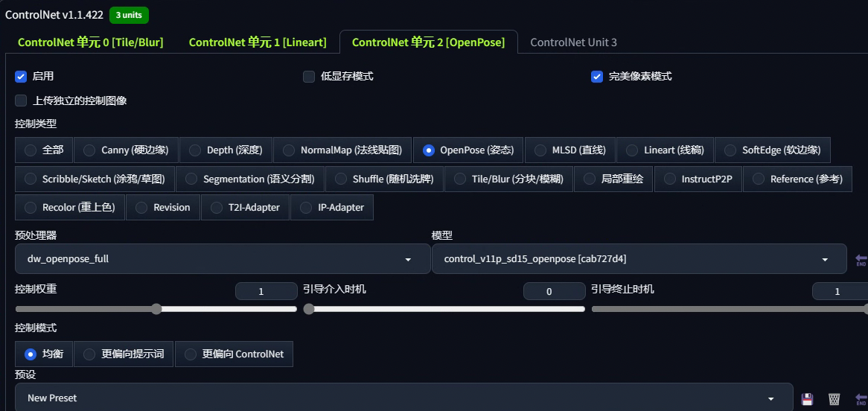This screenshot has width=868, height=411.
Task: Switch to ControlNet 单元 0 [Tile/Blur] tab
Action: click(91, 42)
